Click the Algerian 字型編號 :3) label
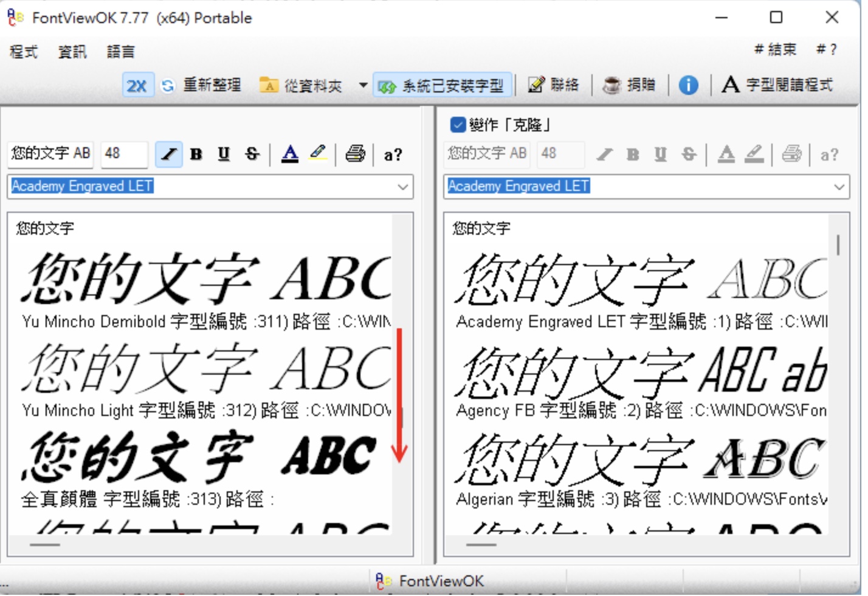This screenshot has height=596, width=868. [x=538, y=499]
